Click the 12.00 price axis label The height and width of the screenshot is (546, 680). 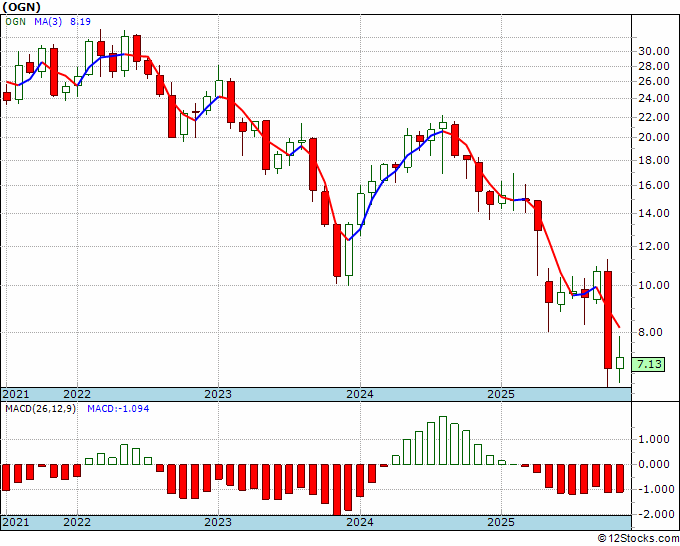(x=654, y=246)
